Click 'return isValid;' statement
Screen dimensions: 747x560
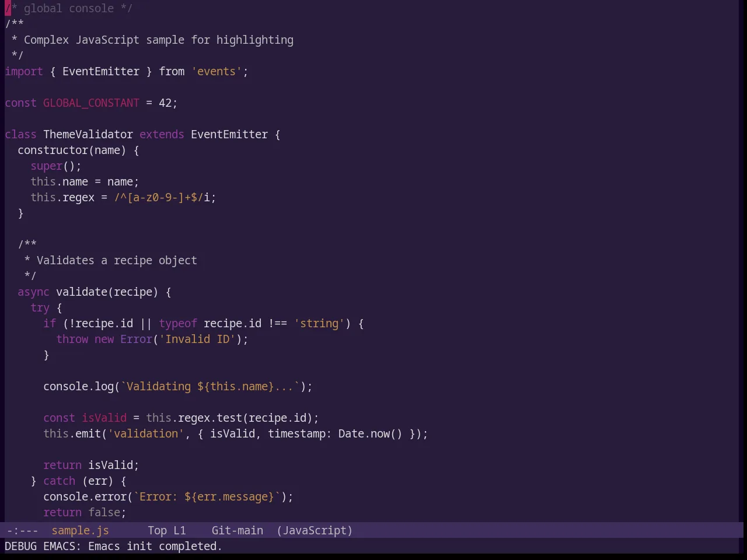coord(91,466)
